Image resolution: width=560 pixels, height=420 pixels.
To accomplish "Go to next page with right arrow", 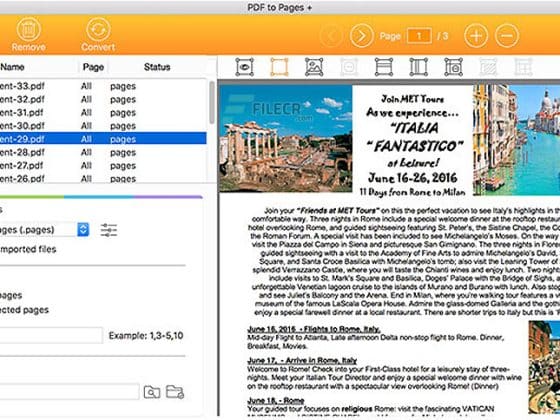I will 361,36.
